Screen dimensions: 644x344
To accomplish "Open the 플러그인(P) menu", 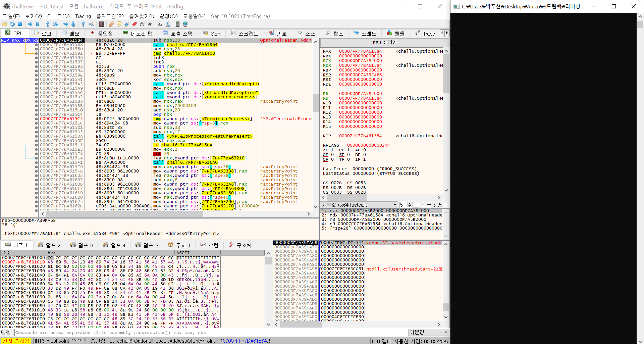I will pyautogui.click(x=110, y=16).
